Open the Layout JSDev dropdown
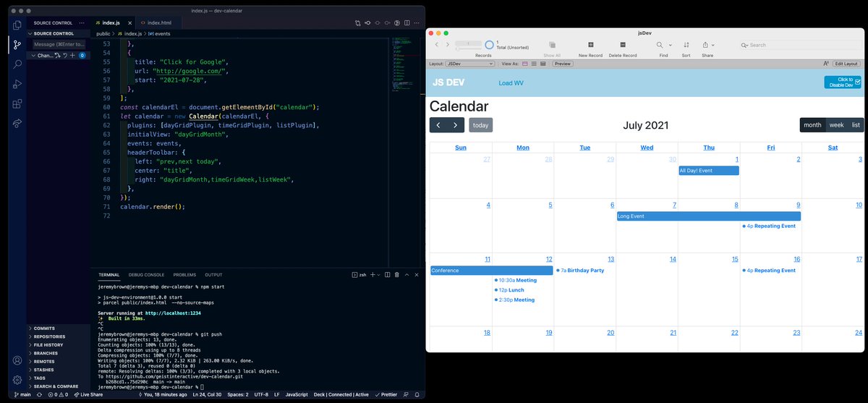 tap(470, 64)
